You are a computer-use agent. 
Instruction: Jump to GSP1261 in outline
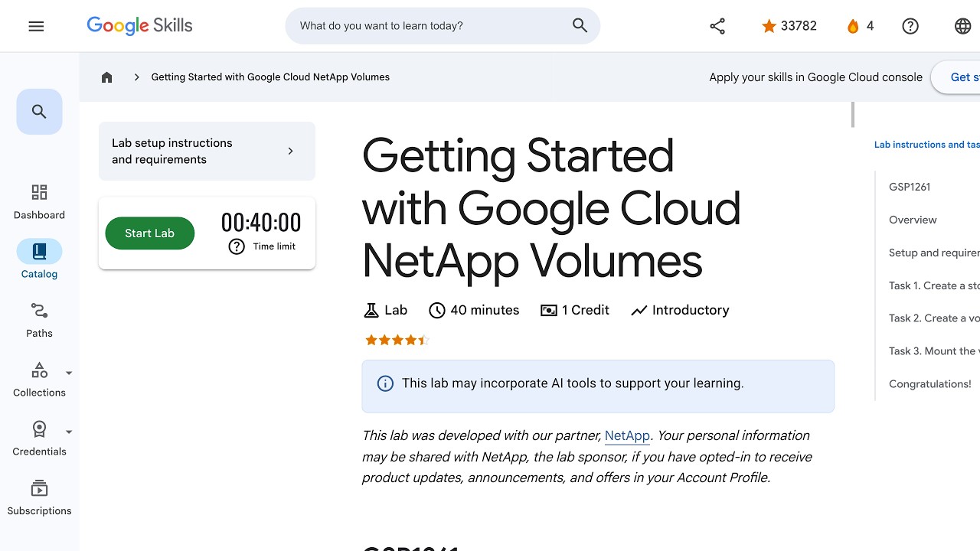[910, 187]
